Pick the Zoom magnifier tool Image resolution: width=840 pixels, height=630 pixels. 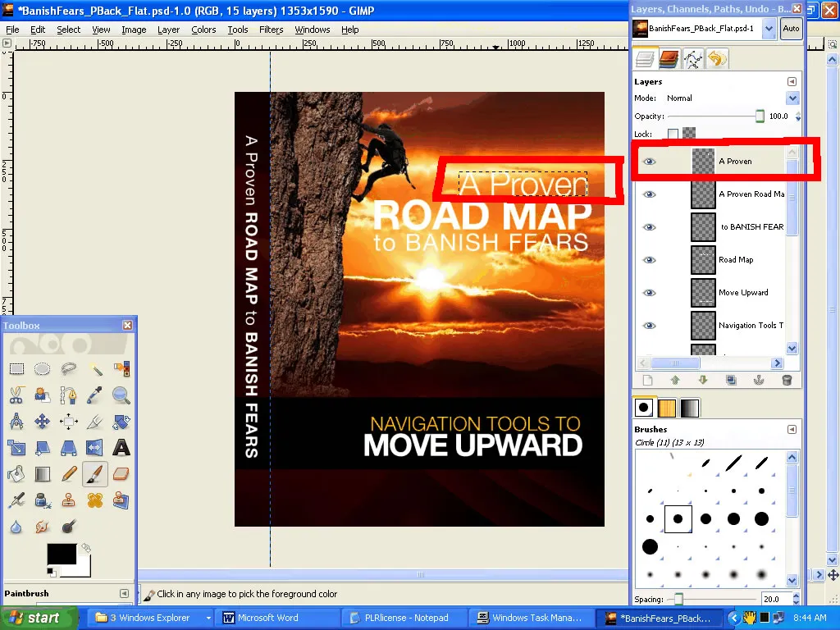[x=121, y=395]
